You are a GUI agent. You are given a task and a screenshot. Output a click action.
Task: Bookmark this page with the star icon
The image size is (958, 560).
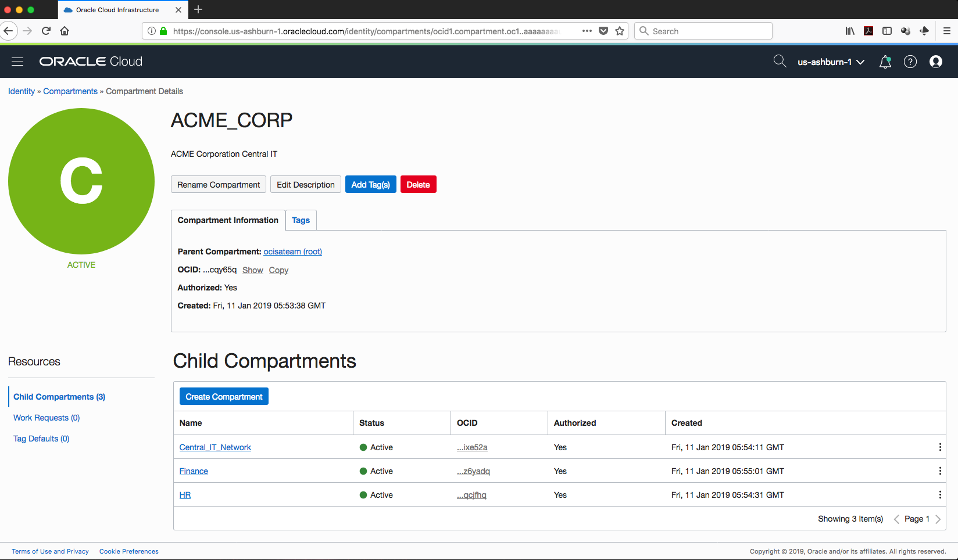pyautogui.click(x=620, y=31)
